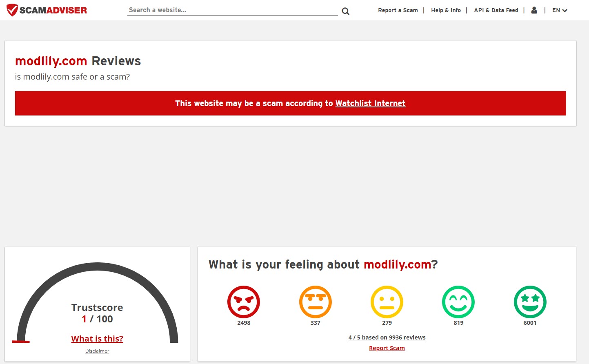
Task: Open the 4 / 5 based on 9936 reviews link
Action: [x=387, y=337]
